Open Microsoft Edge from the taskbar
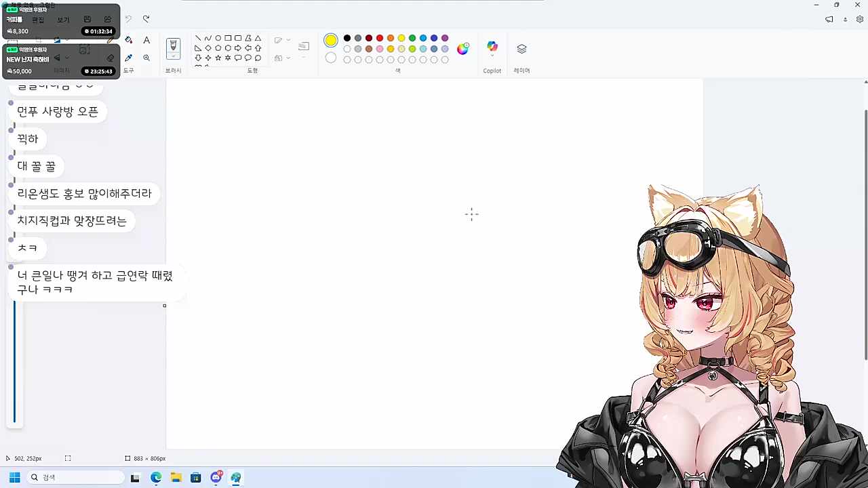Image resolution: width=868 pixels, height=488 pixels. 156,477
